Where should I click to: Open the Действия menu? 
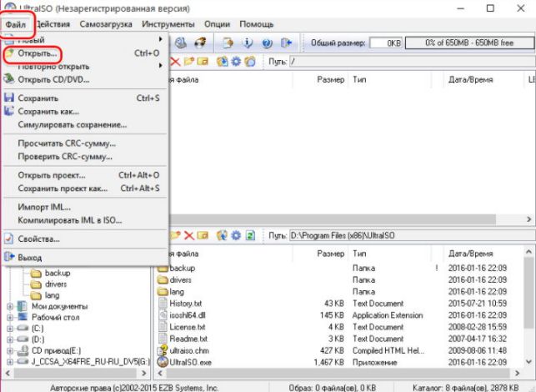(53, 24)
